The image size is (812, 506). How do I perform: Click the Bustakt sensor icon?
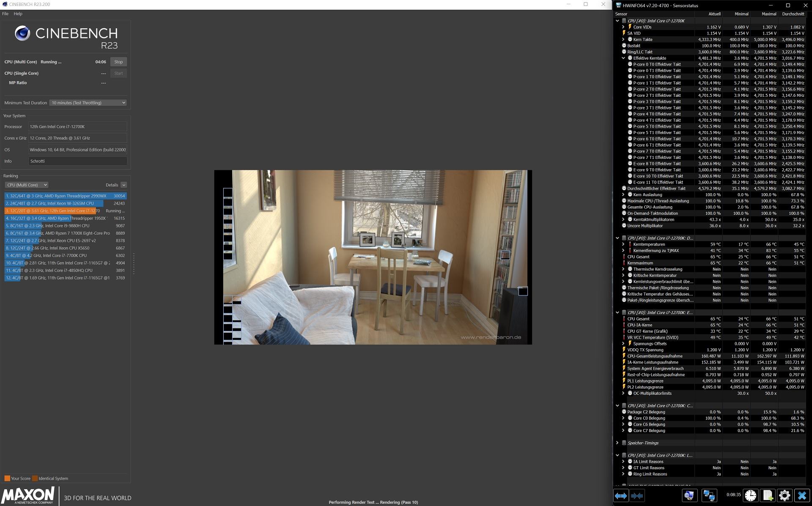tap(624, 46)
